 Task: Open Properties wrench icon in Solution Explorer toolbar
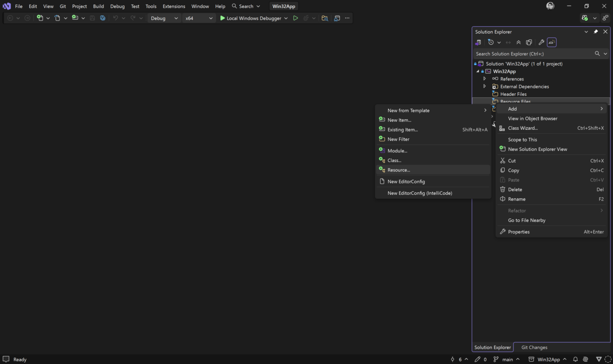(x=541, y=43)
